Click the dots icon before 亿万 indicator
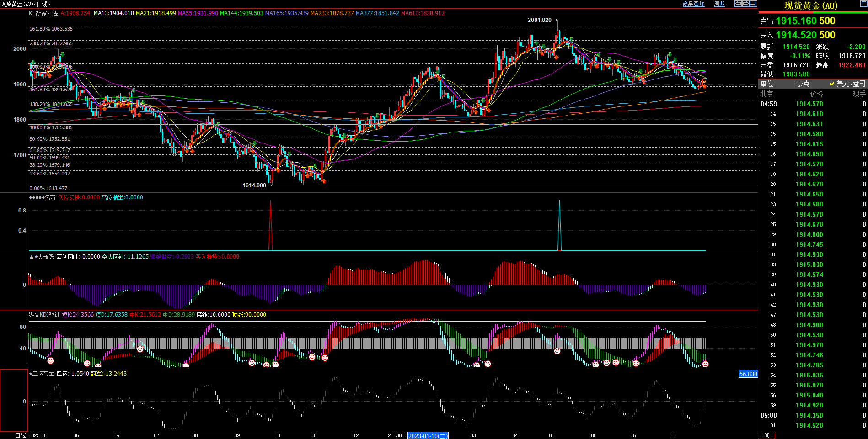The image size is (868, 439). point(36,197)
